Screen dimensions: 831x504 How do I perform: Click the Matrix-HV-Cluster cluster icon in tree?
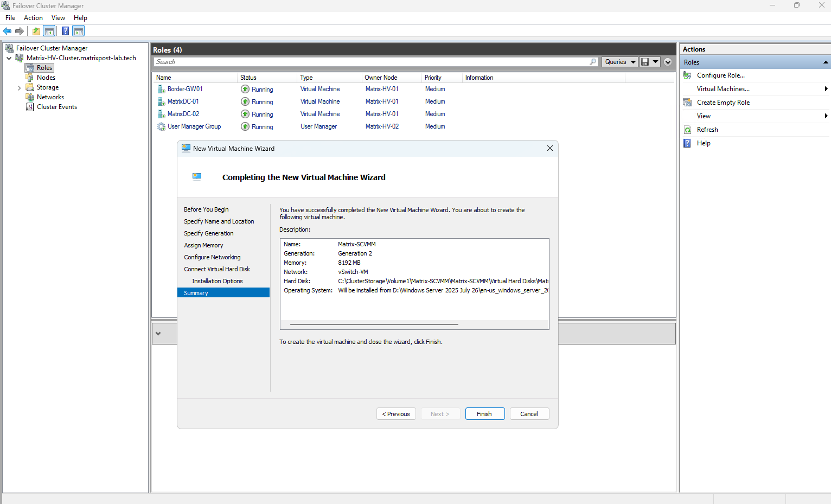[20, 58]
